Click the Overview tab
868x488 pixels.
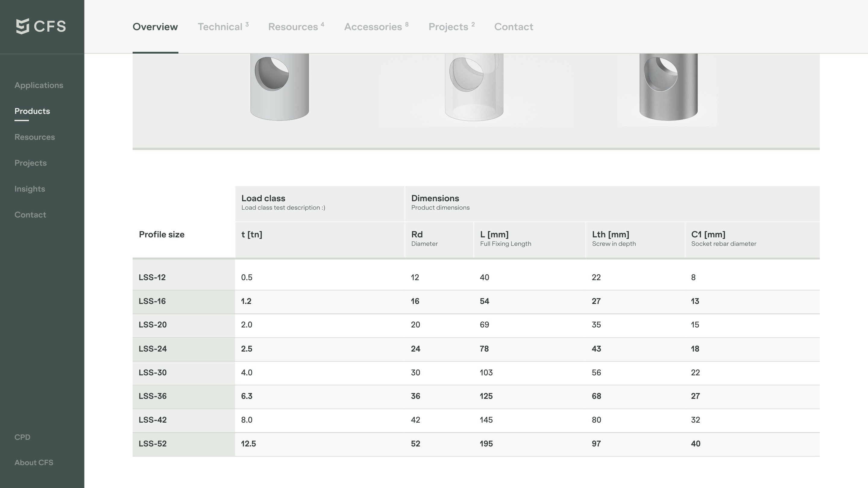tap(155, 27)
